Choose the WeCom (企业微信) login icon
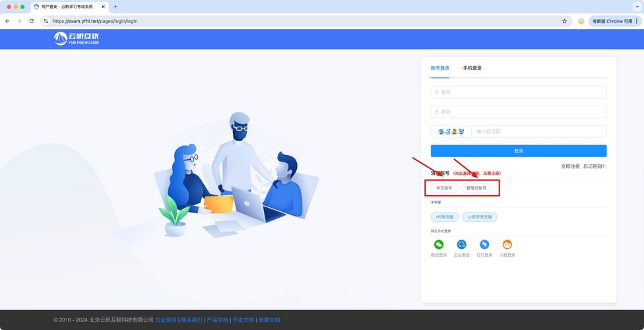This screenshot has width=644, height=330. point(462,245)
